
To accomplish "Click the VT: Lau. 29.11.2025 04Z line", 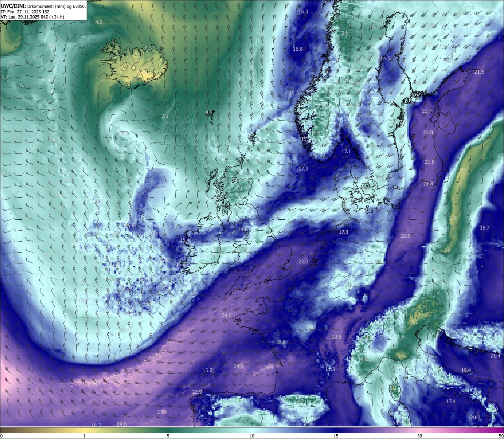I will [x=32, y=17].
